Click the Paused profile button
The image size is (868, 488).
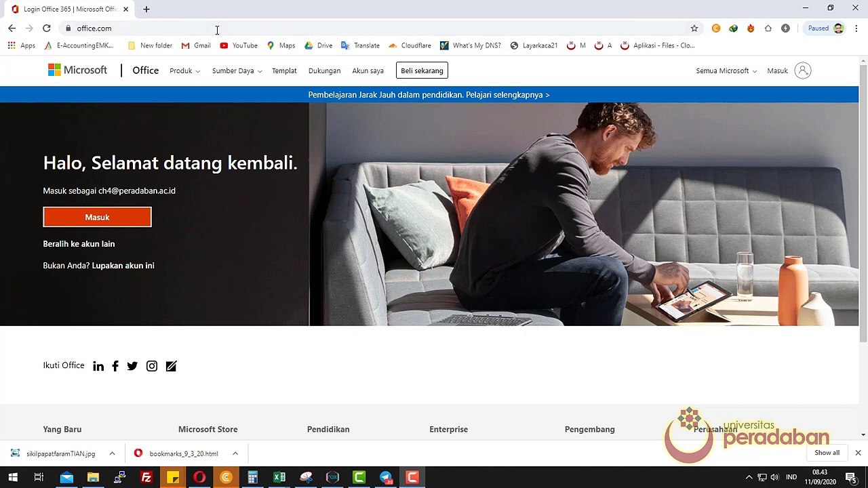pyautogui.click(x=825, y=28)
